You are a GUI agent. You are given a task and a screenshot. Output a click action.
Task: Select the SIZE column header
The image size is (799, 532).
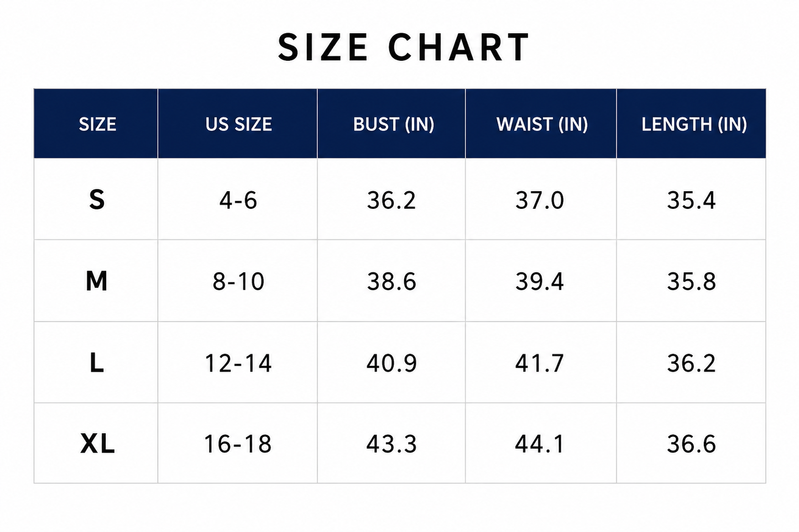tap(97, 124)
